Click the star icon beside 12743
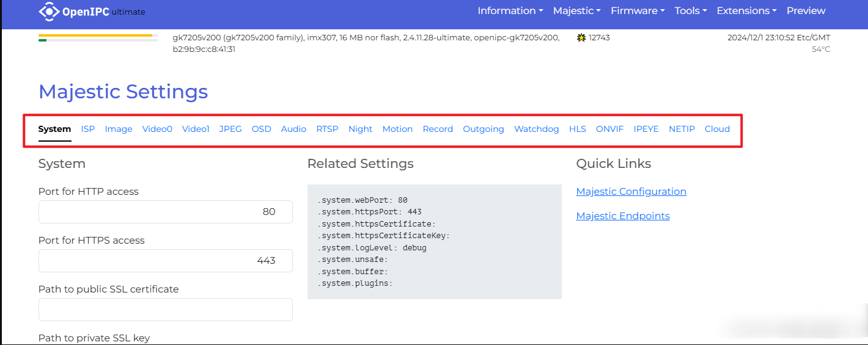The image size is (868, 345). pyautogui.click(x=581, y=38)
